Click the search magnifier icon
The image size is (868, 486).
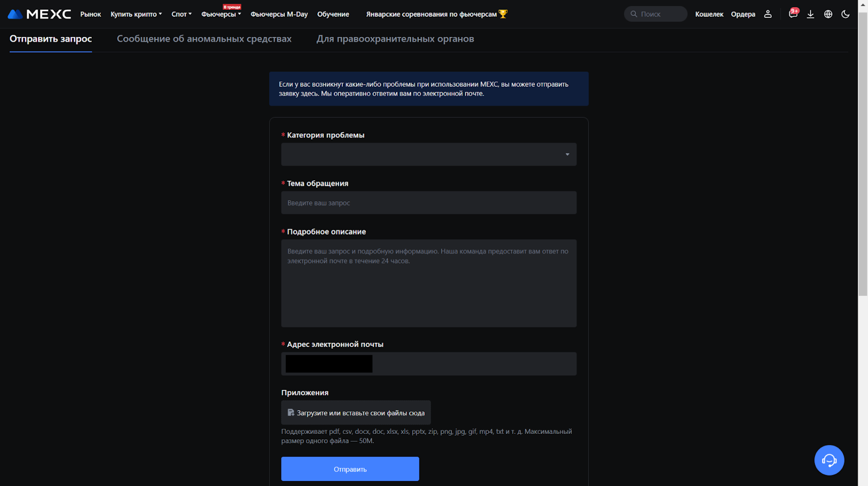click(634, 14)
